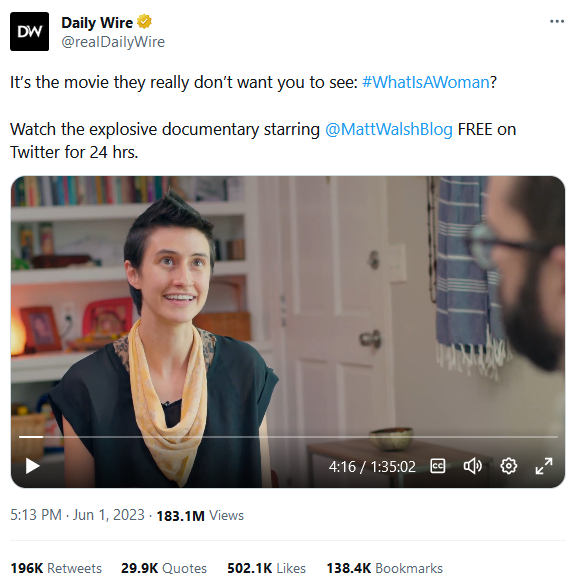The image size is (572, 579).
Task: Seek along the video progress bar
Action: point(288,437)
